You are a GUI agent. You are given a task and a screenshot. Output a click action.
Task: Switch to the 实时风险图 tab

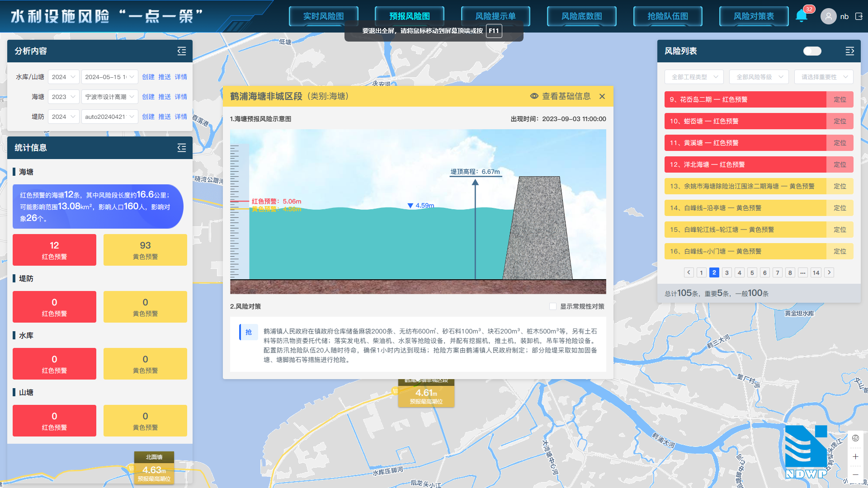click(x=324, y=16)
